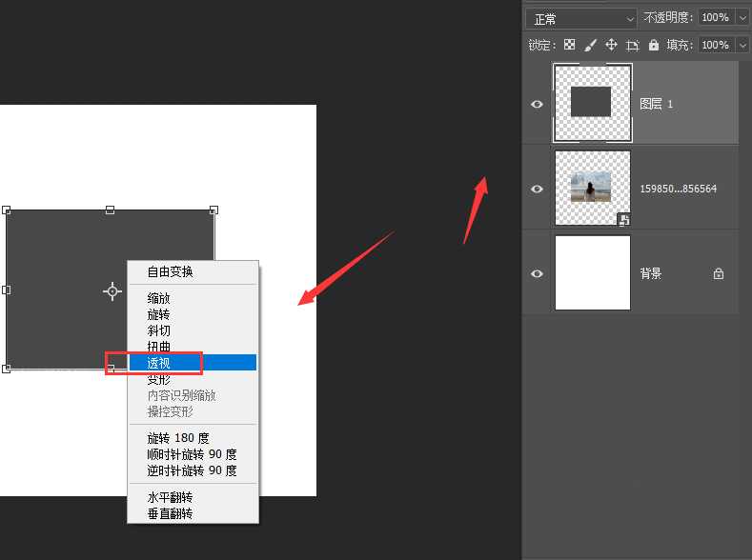
Task: Expand the 不透明度 opacity slider arrow
Action: coord(742,18)
